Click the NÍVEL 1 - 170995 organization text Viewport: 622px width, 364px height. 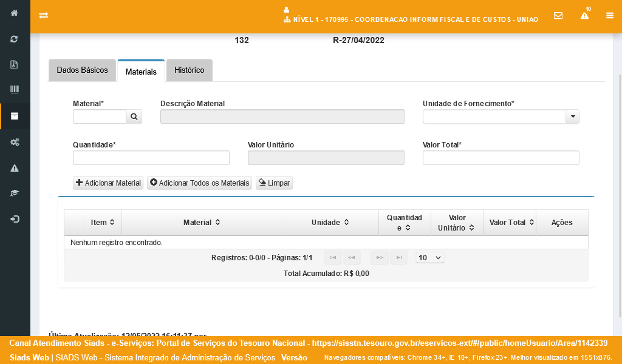coord(415,20)
